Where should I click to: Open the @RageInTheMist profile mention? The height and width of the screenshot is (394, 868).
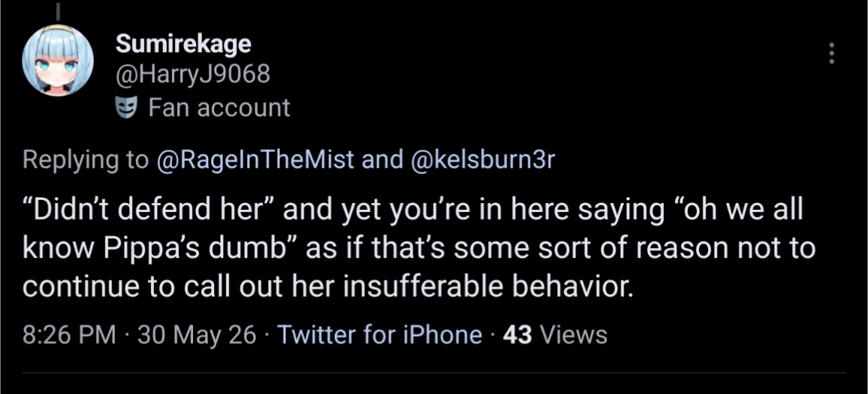pos(256,160)
